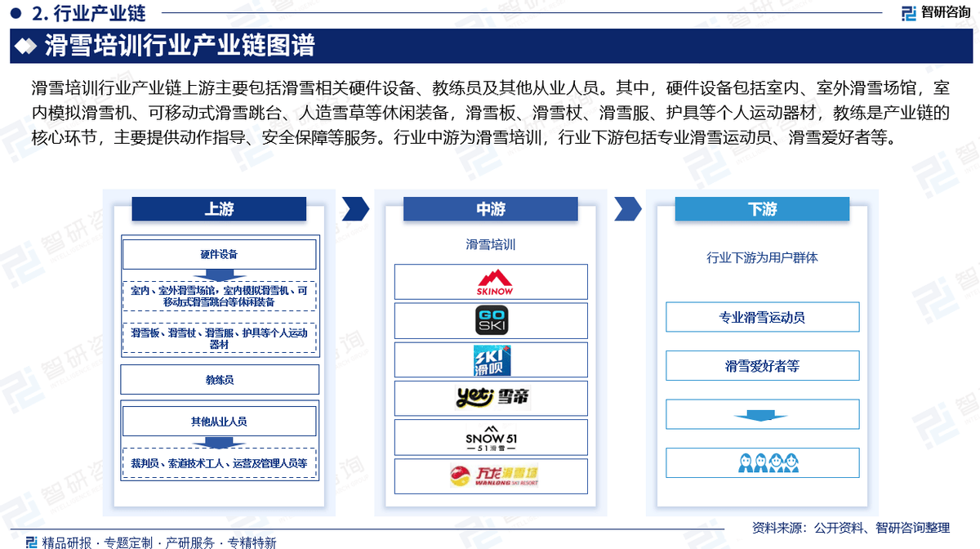Viewport: 980px width, 549px height.
Task: Select the 下游 column header
Action: (761, 209)
